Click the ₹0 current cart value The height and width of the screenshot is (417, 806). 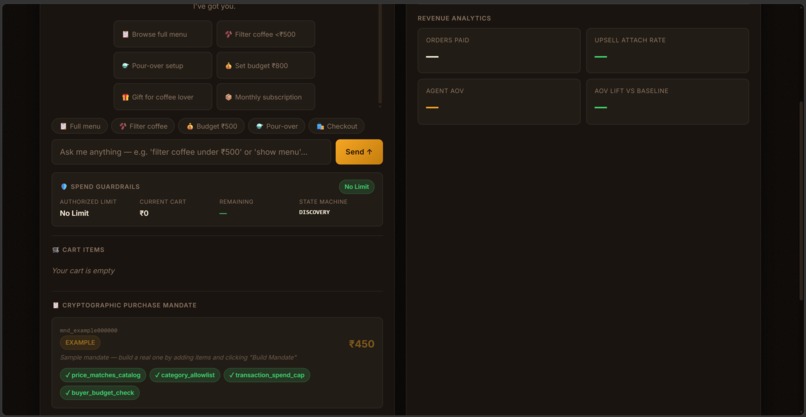point(144,213)
